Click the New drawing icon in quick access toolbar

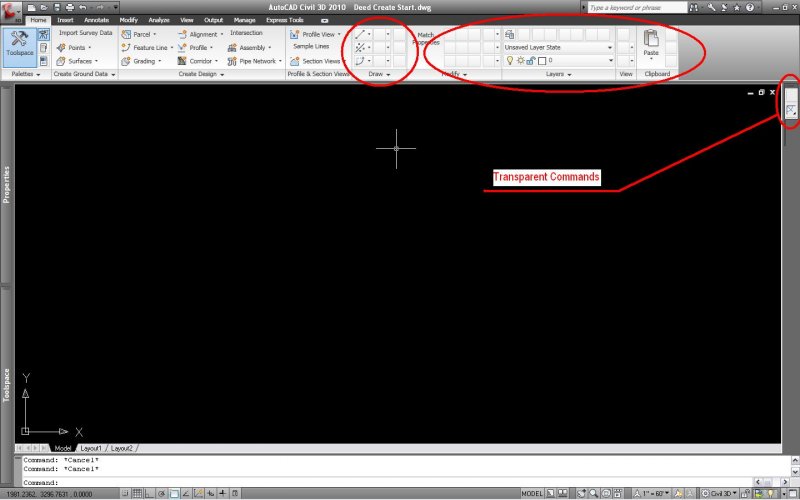(32, 8)
